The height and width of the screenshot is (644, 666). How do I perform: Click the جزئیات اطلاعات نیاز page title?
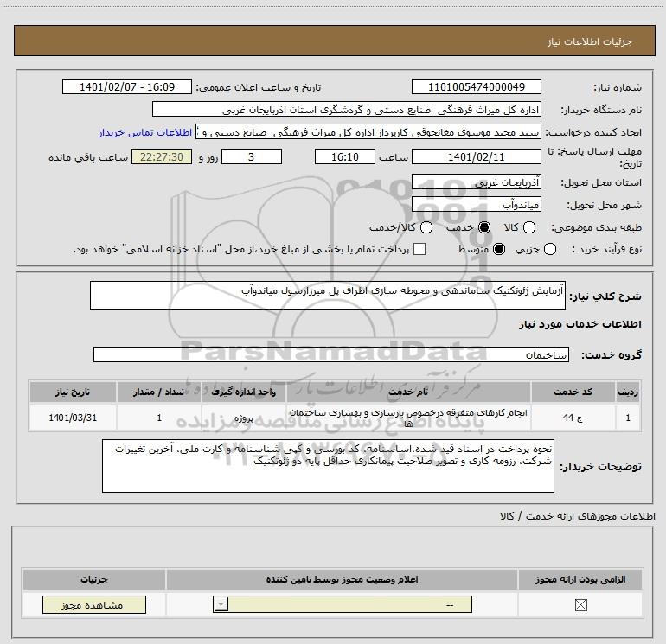tap(589, 41)
